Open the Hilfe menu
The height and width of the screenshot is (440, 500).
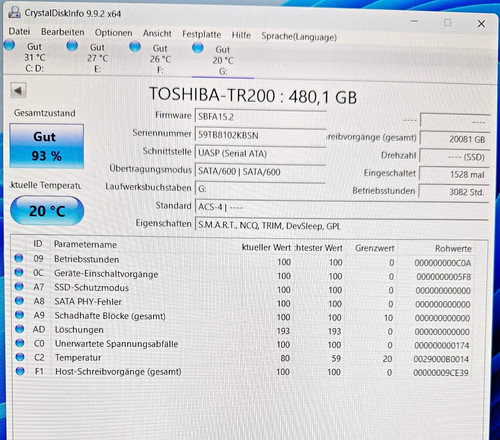point(241,35)
